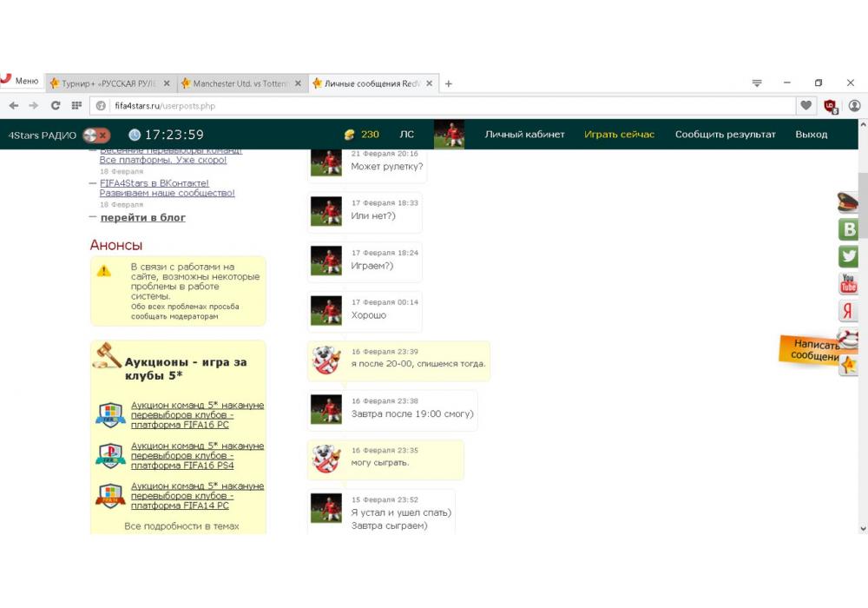Close the Турнир «РУССКАЯ РУЛ» tab
This screenshot has height=608, width=868.
click(x=167, y=83)
